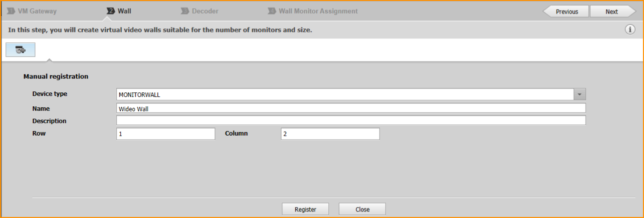Select the Column input field

(330, 134)
